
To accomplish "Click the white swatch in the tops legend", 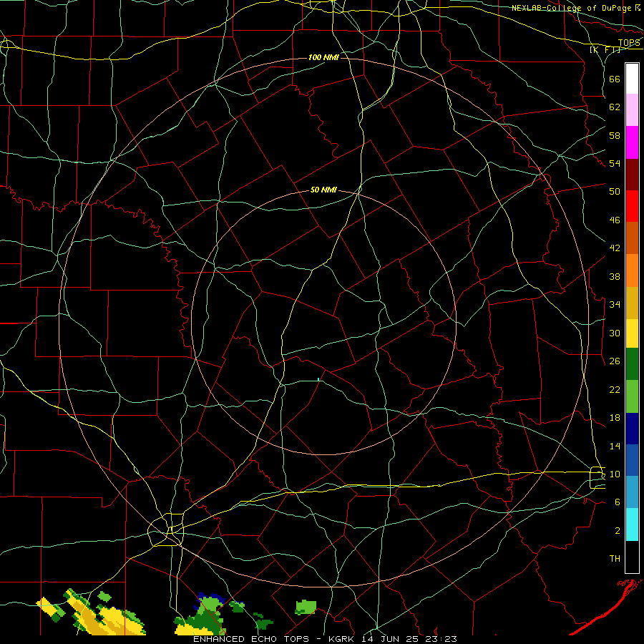I will tap(632, 79).
